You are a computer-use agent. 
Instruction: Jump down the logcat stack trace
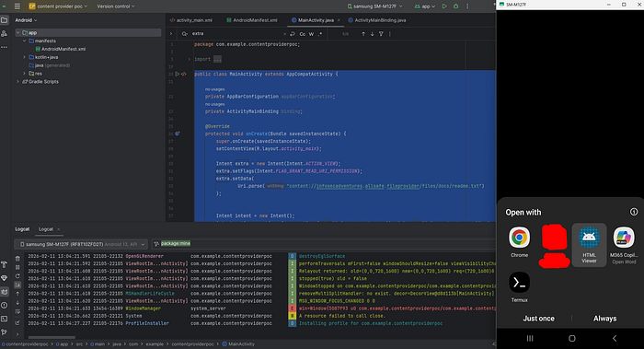pyautogui.click(x=17, y=303)
